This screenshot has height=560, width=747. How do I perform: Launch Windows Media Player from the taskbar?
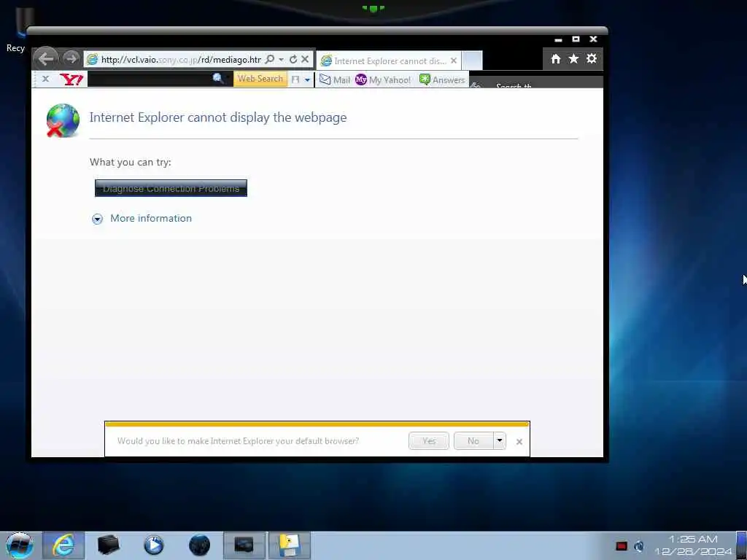point(153,545)
